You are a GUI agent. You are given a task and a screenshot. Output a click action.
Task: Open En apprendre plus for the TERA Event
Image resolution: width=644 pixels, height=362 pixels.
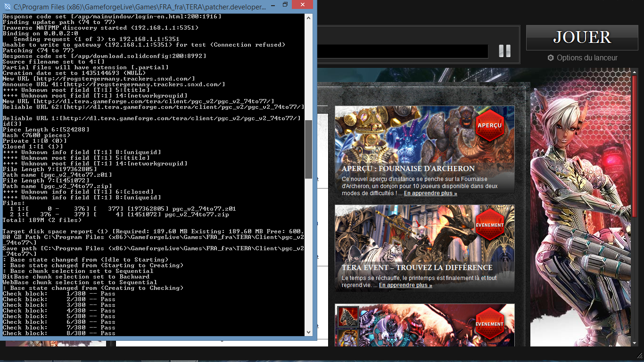click(x=405, y=285)
